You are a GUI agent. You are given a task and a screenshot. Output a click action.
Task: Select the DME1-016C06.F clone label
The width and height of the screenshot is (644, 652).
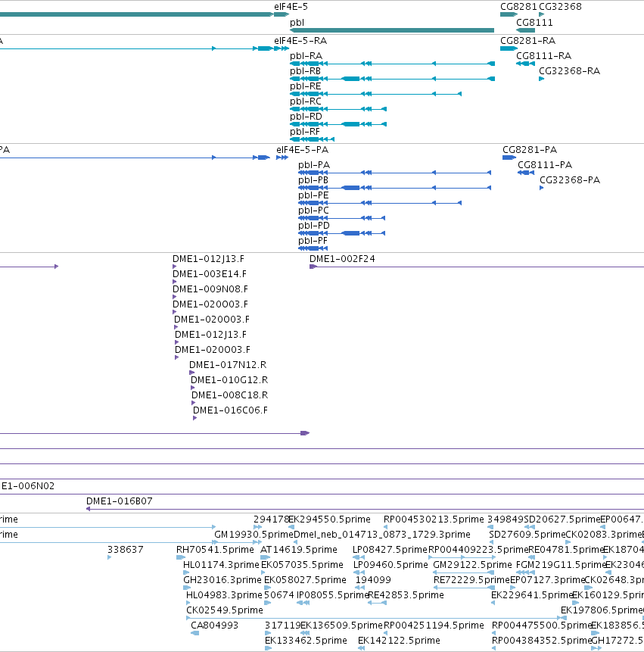[x=230, y=410]
